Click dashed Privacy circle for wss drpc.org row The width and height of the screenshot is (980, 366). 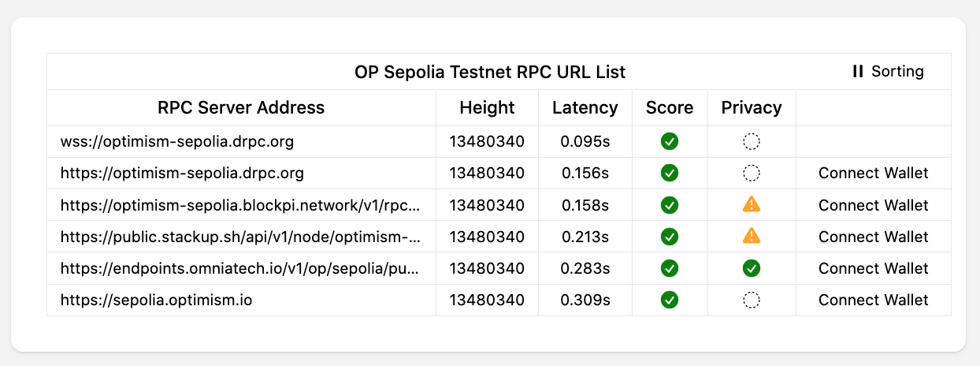coord(752,142)
